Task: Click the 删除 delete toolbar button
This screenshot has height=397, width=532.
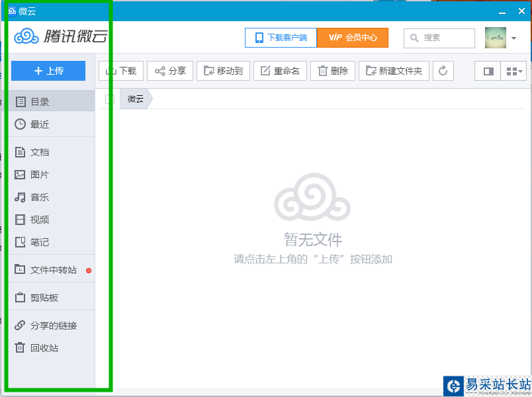Action: [x=333, y=71]
